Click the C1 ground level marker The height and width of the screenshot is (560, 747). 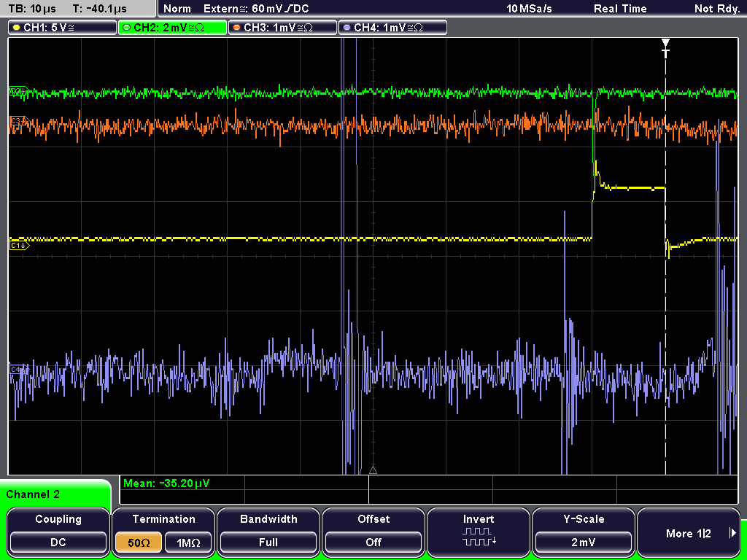point(19,245)
